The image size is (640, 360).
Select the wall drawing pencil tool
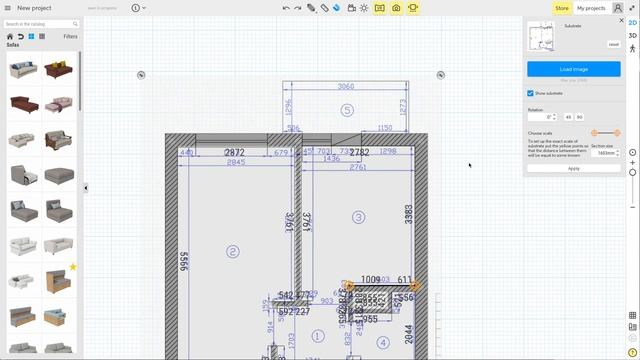311,8
